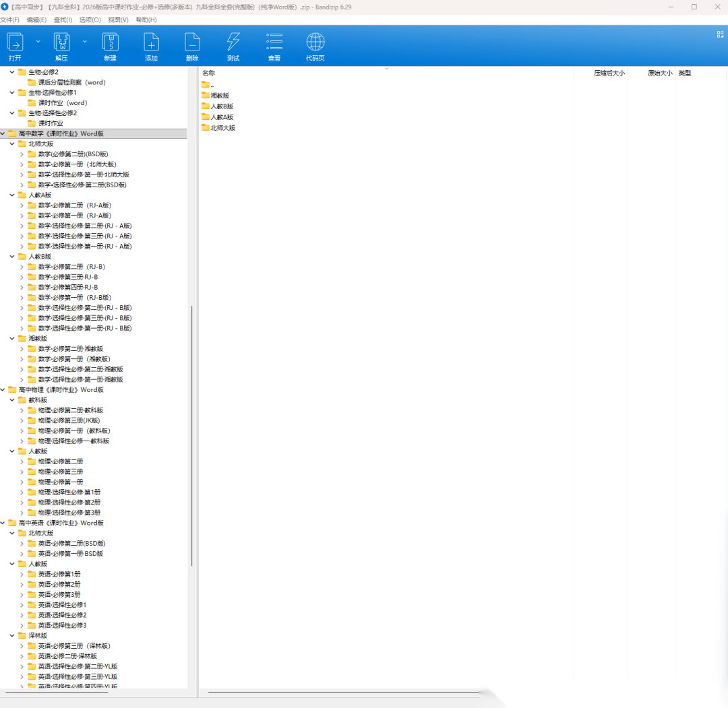Open the 文件(F) menu
This screenshot has width=728, height=708.
9,20
